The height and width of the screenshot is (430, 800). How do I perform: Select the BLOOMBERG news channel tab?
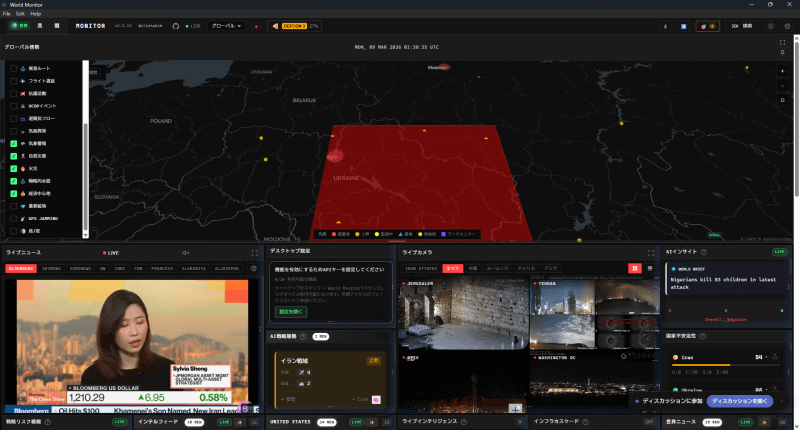[21, 268]
